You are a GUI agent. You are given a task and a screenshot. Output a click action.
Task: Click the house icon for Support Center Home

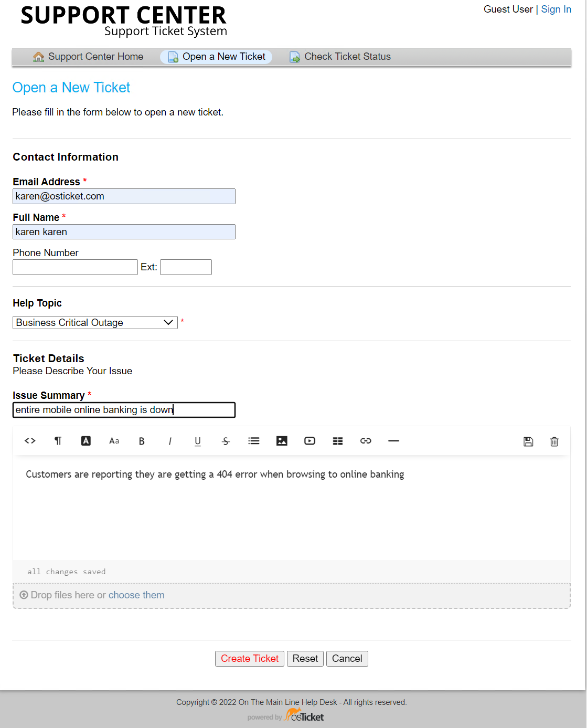tap(39, 57)
